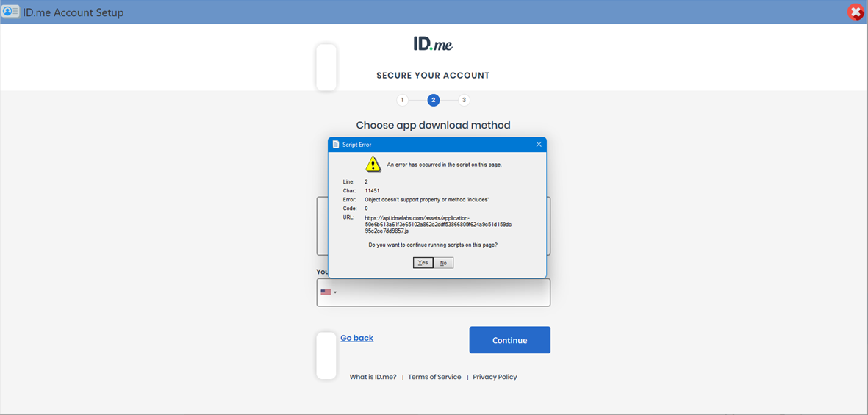Click the phone number input field
This screenshot has height=415, width=868.
(x=434, y=292)
